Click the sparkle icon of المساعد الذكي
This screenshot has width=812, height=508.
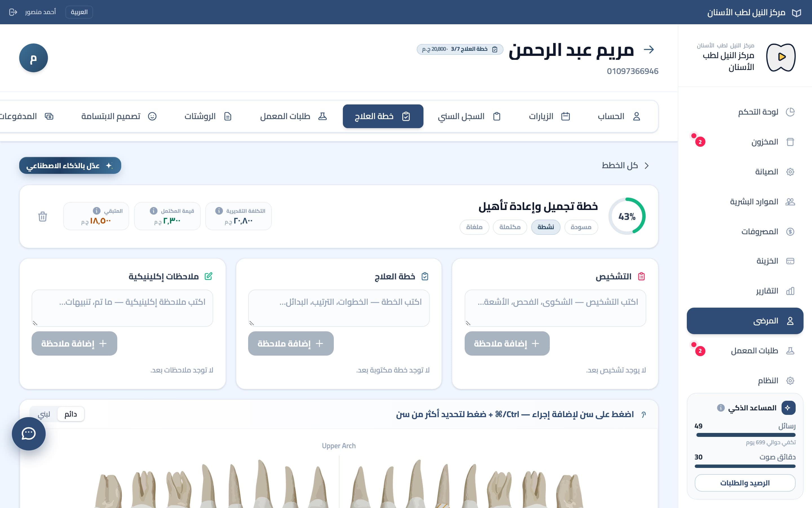(788, 408)
